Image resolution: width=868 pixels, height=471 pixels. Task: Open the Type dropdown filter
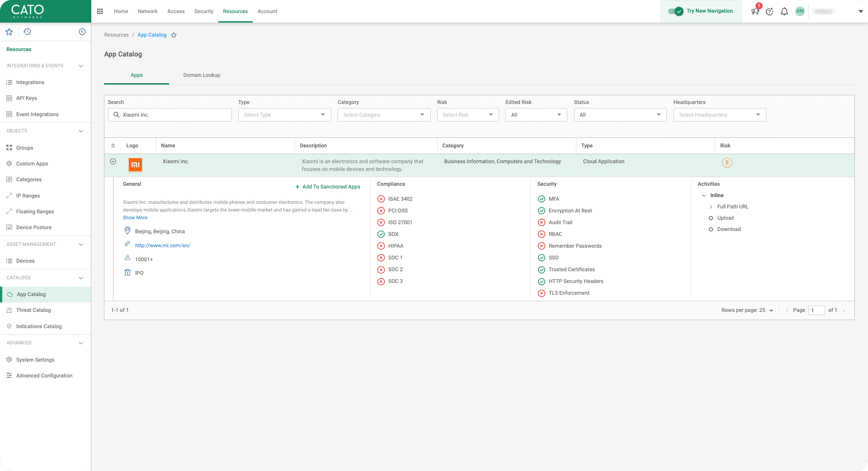284,115
